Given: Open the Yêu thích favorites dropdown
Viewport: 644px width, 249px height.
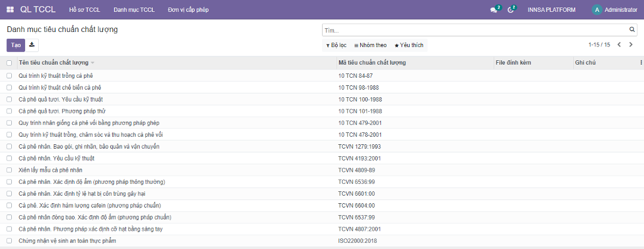Looking at the screenshot, I should (x=408, y=45).
